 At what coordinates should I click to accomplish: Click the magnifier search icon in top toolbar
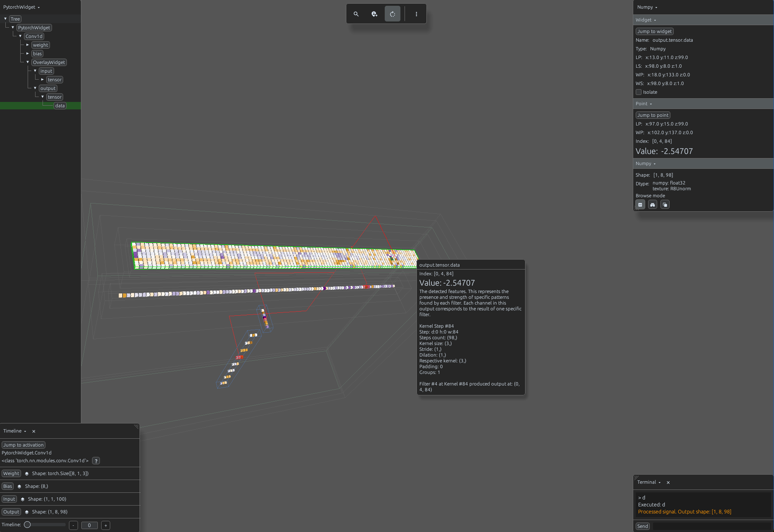tap(356, 14)
